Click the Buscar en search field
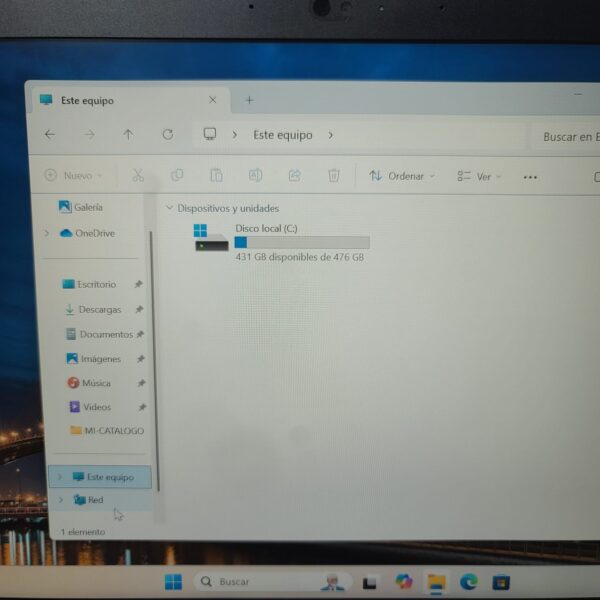The image size is (600, 600). tap(567, 137)
